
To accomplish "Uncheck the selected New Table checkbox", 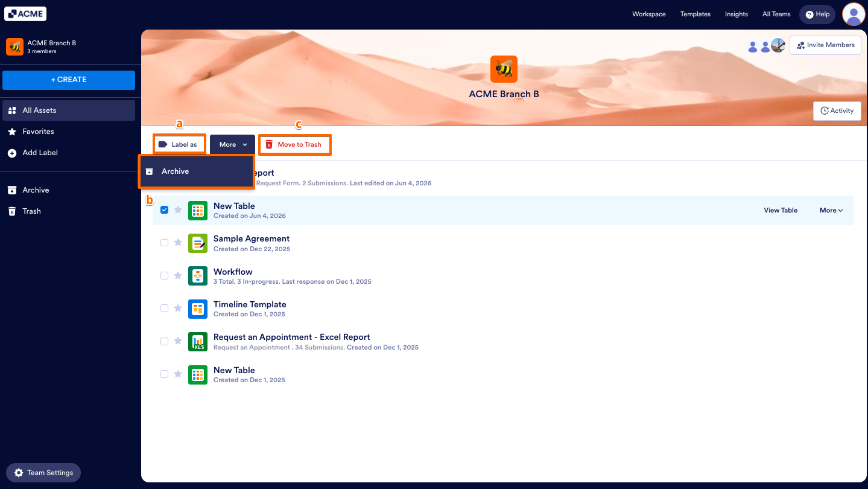I will (x=164, y=210).
